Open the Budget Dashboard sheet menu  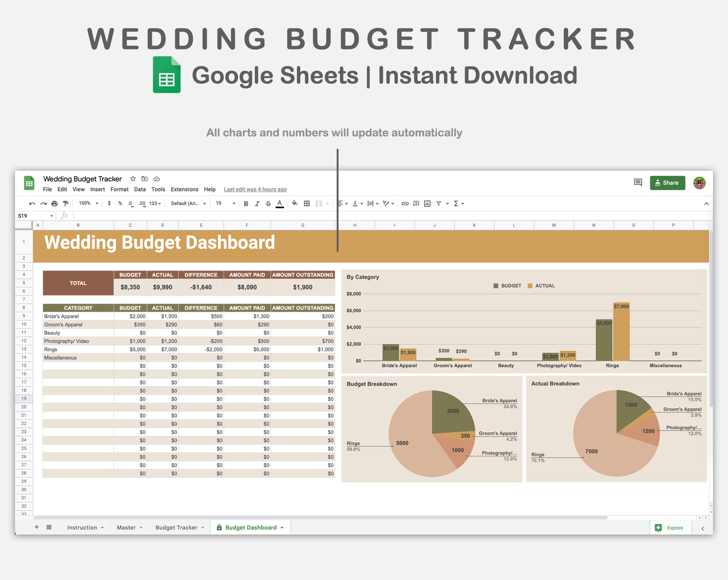282,527
